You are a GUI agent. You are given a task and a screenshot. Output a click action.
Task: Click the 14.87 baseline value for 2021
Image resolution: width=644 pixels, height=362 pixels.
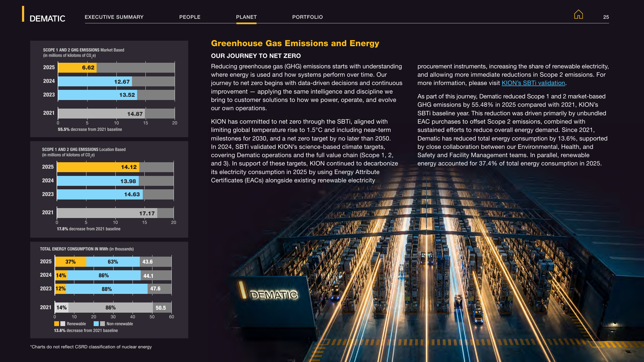click(x=135, y=114)
